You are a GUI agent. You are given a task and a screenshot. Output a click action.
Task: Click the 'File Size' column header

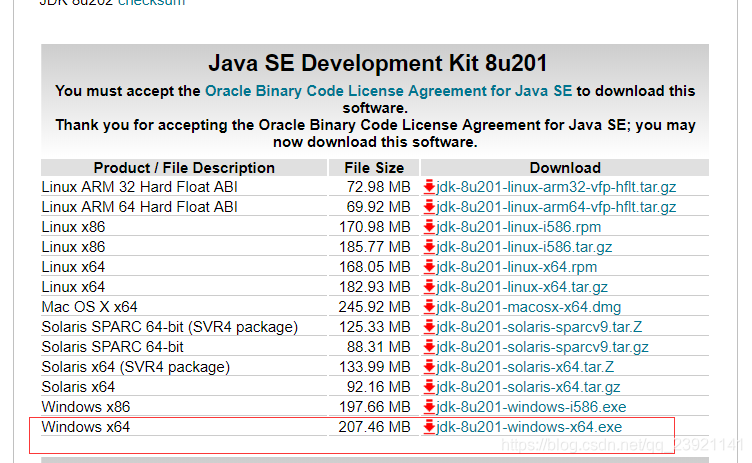click(374, 167)
